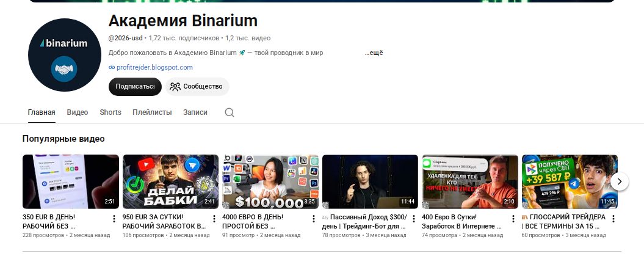This screenshot has width=644, height=256.
Task: Open options menu for 'ГЛОССАРИЙ ТРЕЙДЕРА' video
Action: 613,219
